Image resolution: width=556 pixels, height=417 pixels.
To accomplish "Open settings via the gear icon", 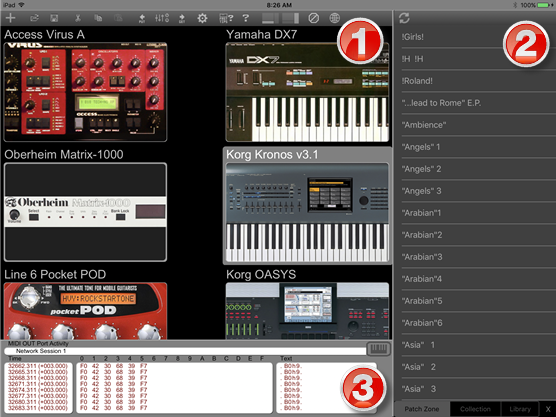I will pos(202,18).
